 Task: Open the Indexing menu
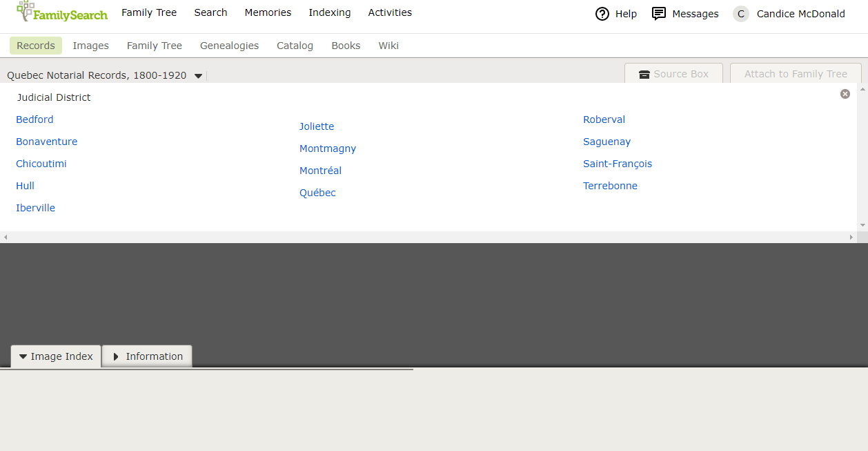(x=330, y=12)
